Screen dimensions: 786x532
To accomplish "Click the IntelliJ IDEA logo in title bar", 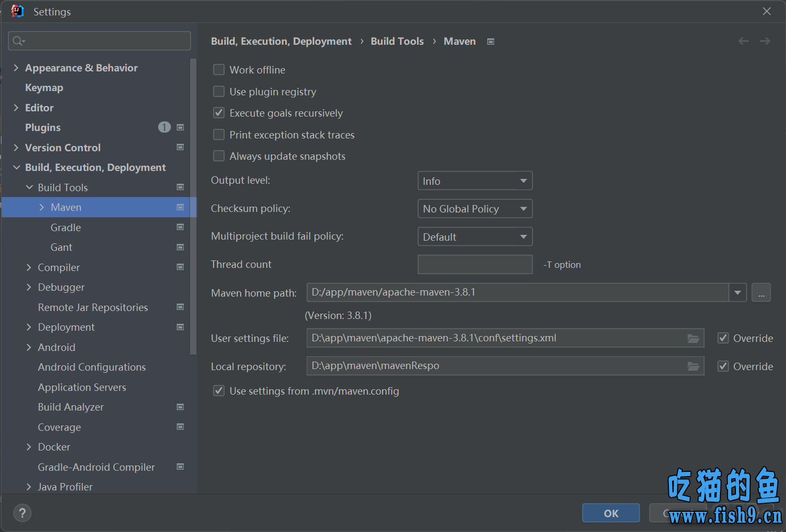I will click(18, 11).
